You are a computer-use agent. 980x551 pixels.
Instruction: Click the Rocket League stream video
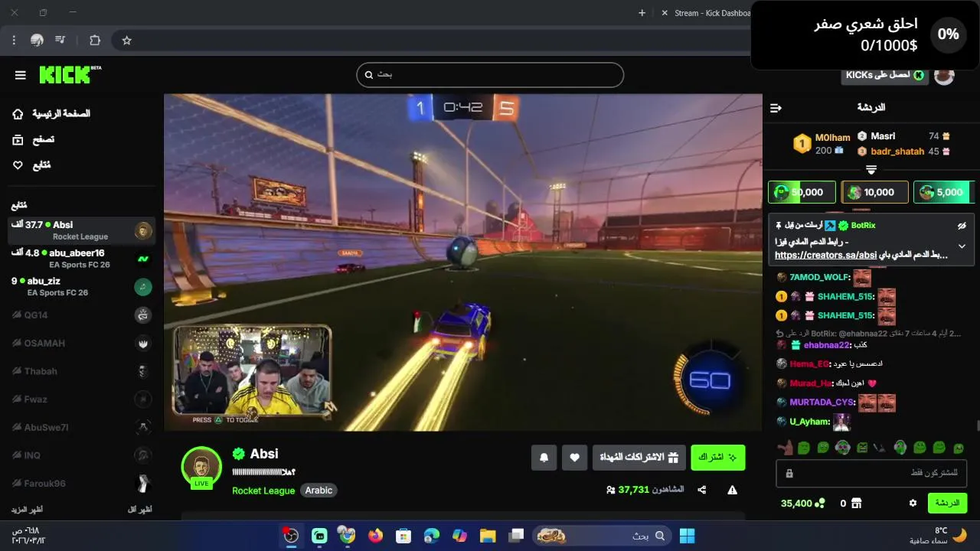463,262
